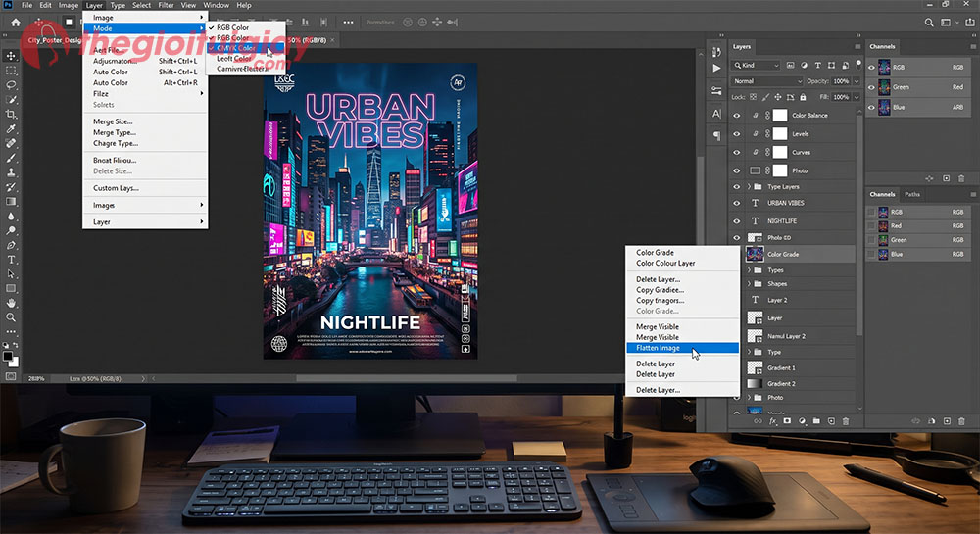
Task: Select the Brush tool
Action: click(x=11, y=158)
